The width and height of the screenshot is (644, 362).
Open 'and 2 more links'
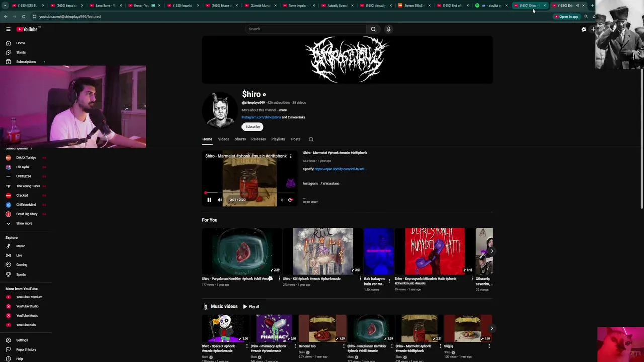tap(294, 117)
